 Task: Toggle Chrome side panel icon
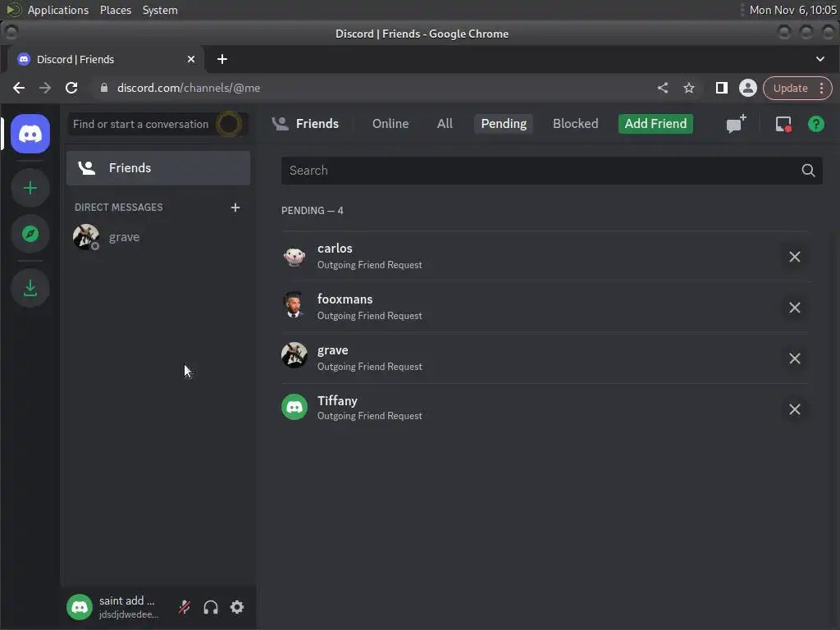pyautogui.click(x=722, y=88)
